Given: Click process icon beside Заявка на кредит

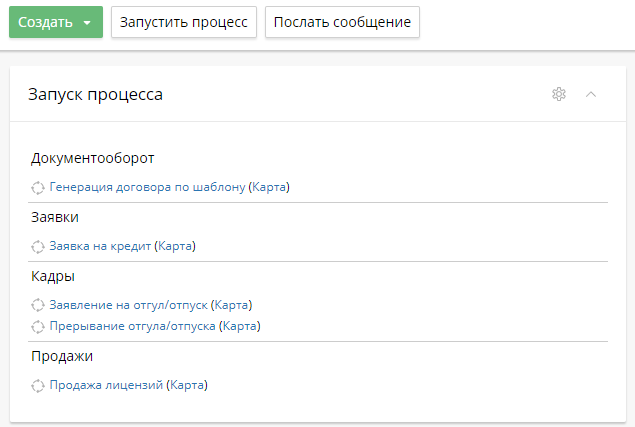Looking at the screenshot, I should 38,246.
